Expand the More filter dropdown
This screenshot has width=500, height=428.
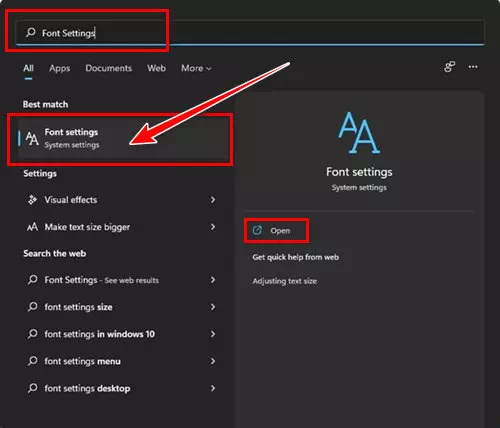coord(196,68)
